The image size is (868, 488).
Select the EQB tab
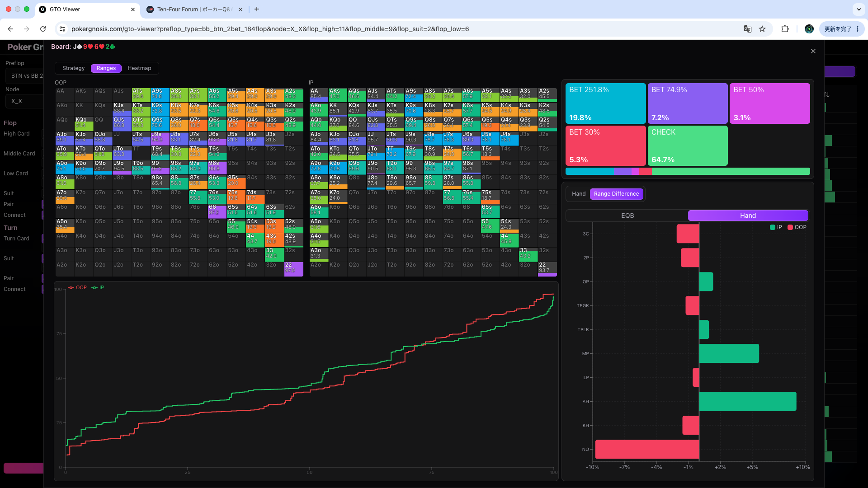pos(627,216)
